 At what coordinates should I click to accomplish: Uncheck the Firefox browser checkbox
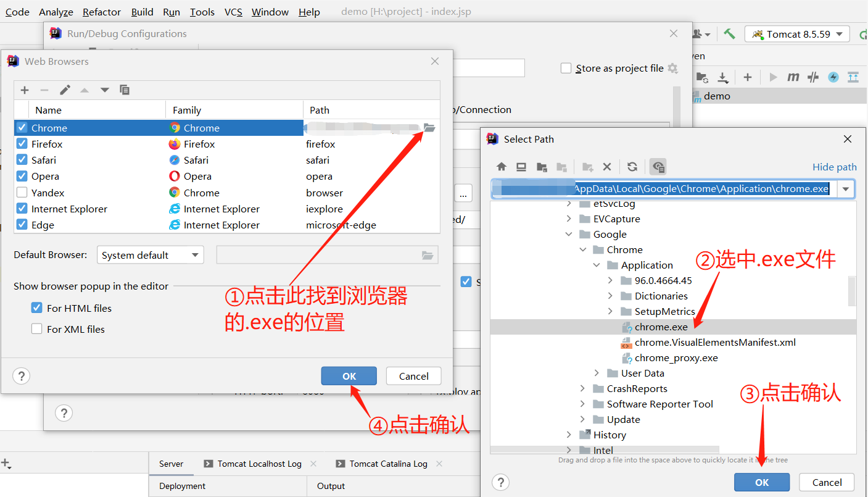point(22,144)
